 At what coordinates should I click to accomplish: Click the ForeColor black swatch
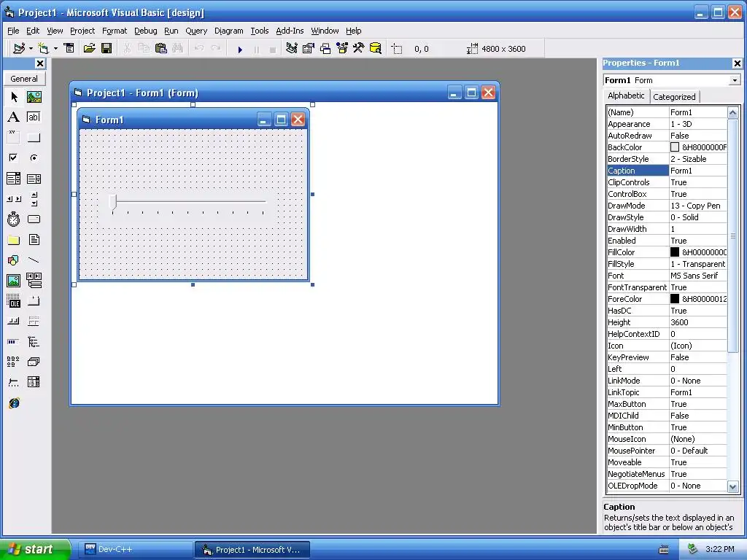pyautogui.click(x=675, y=298)
